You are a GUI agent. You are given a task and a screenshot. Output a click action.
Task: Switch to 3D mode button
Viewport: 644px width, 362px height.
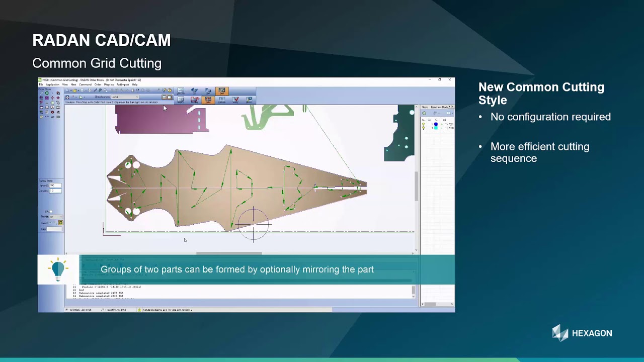point(194,91)
